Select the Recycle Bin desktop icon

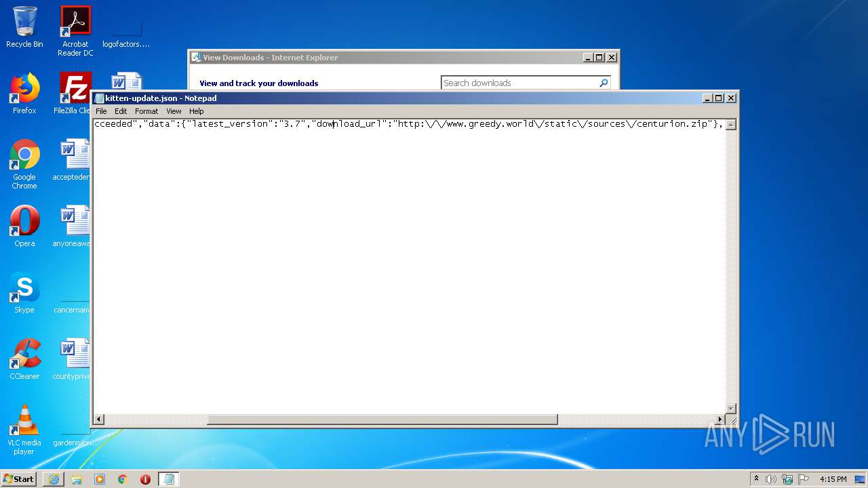pyautogui.click(x=24, y=27)
